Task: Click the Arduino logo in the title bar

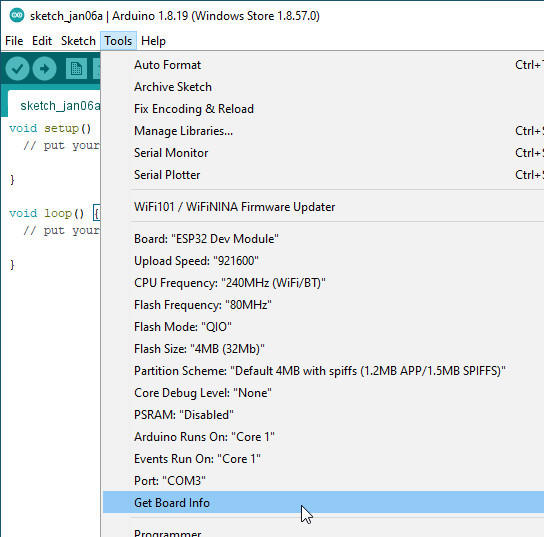Action: tap(17, 16)
